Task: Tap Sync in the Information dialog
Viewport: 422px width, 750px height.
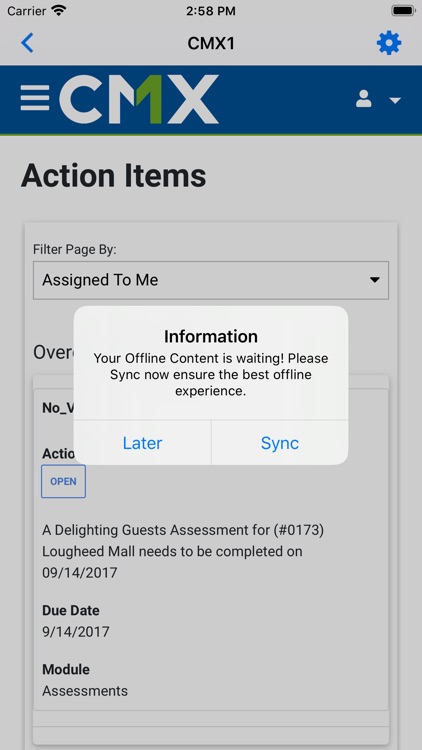Action: (280, 443)
